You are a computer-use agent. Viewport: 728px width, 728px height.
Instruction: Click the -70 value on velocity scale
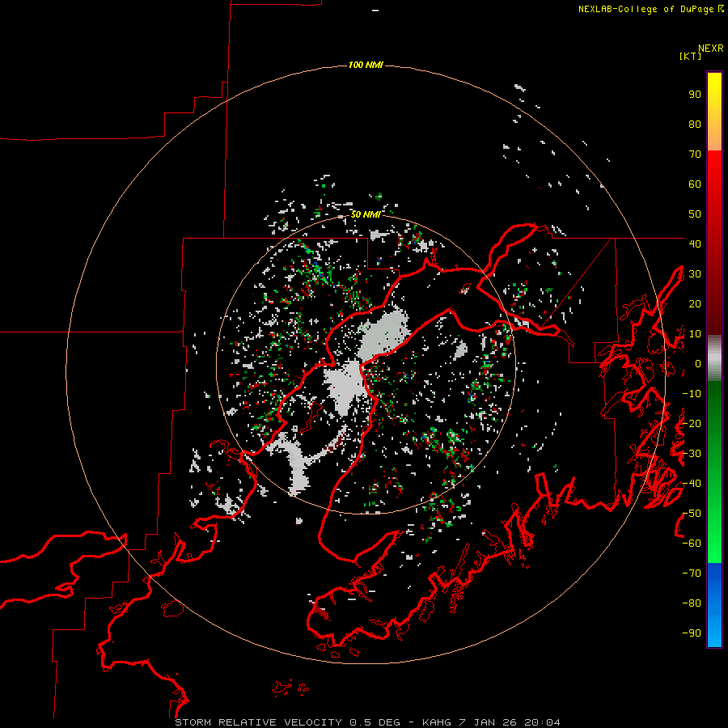click(692, 574)
